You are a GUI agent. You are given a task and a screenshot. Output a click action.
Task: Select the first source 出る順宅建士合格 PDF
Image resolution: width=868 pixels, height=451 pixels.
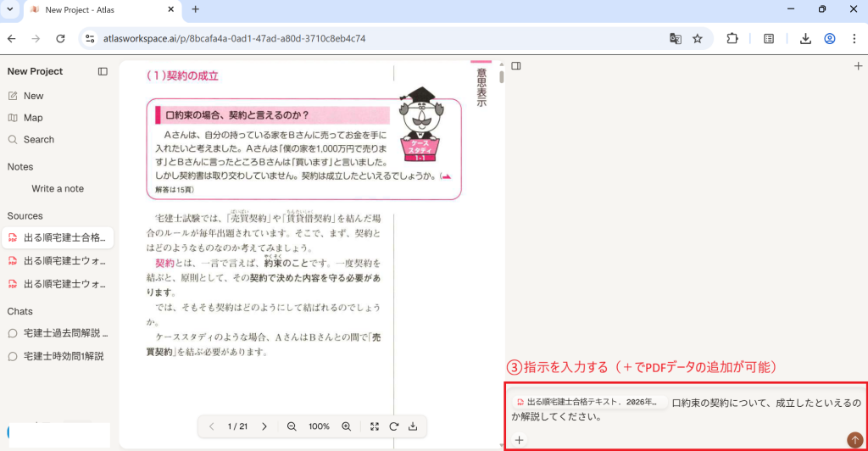point(64,238)
